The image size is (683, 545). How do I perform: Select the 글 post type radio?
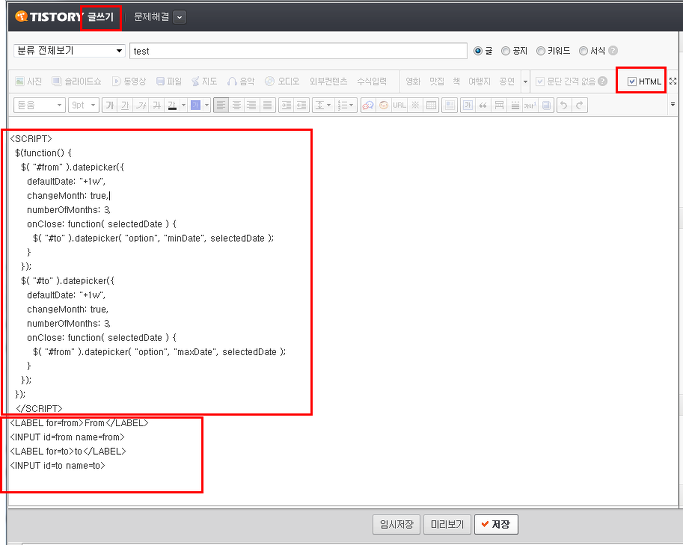coord(478,51)
